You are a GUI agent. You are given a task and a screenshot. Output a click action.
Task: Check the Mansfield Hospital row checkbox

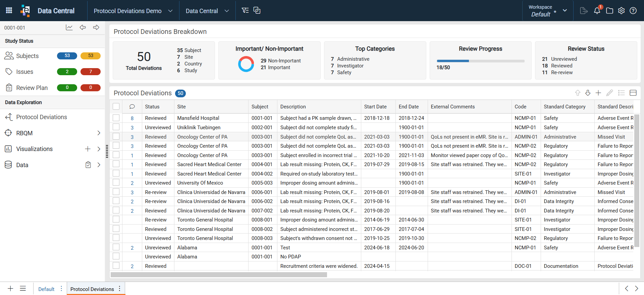[116, 118]
